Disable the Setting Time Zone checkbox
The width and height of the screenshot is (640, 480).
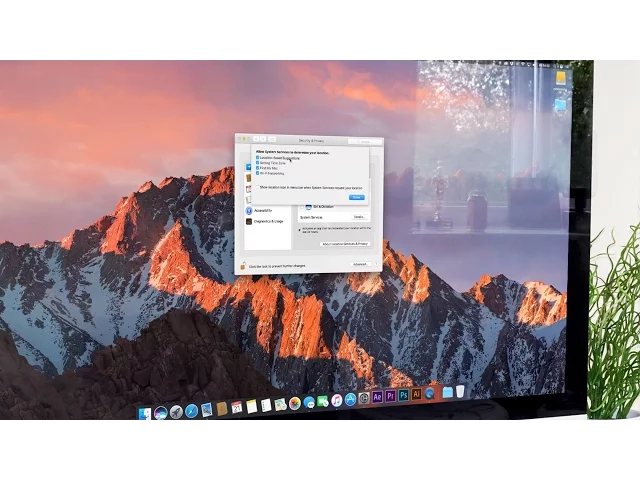pos(257,163)
